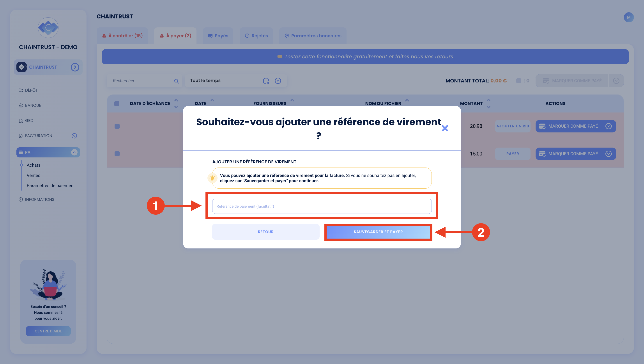The image size is (644, 364).
Task: Click the Chaintrust company switcher arrow
Action: coord(75,67)
